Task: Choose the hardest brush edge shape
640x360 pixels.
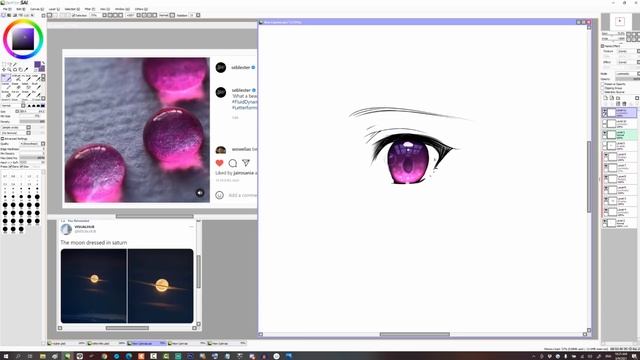Action: tap(42, 106)
